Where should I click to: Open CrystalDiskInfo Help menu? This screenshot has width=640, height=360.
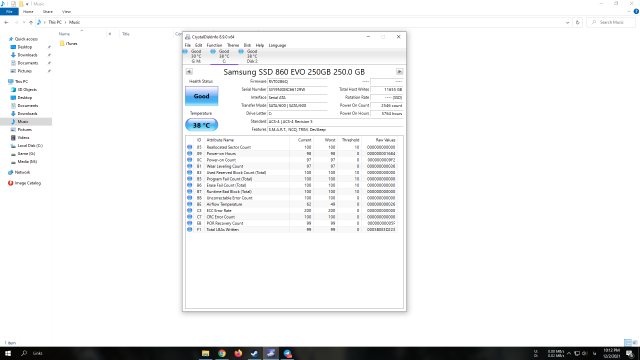point(260,45)
